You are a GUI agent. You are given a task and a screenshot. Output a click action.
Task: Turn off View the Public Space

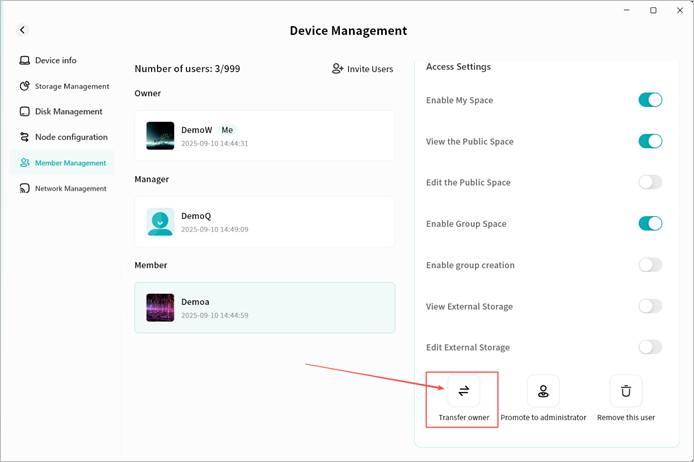(x=650, y=141)
